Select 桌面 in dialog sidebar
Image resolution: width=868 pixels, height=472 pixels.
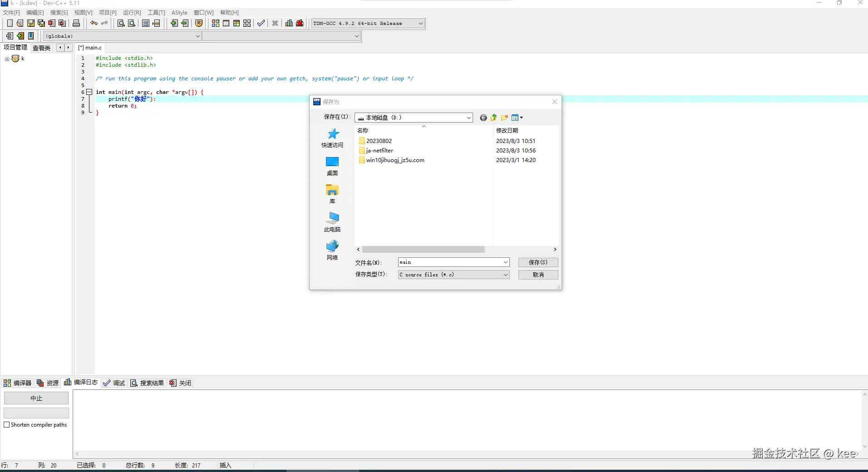tap(332, 166)
